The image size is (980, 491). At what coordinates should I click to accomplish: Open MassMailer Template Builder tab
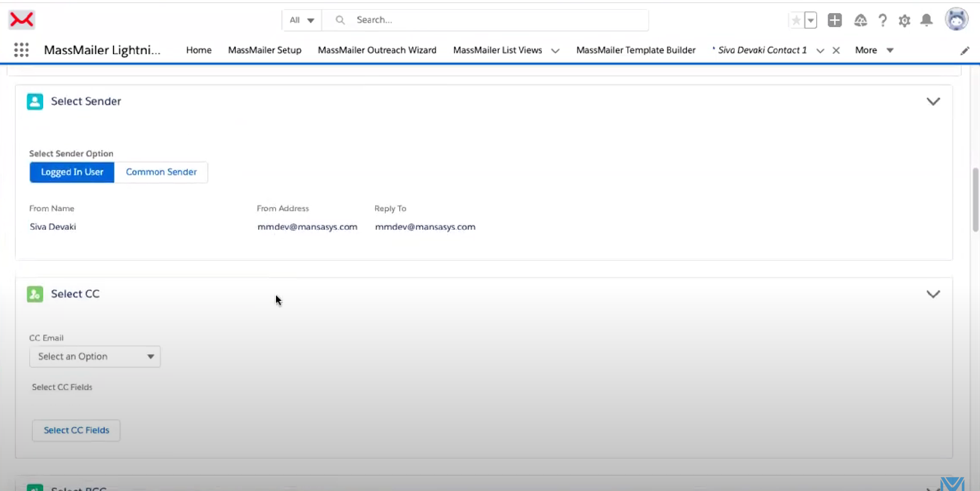click(x=636, y=50)
